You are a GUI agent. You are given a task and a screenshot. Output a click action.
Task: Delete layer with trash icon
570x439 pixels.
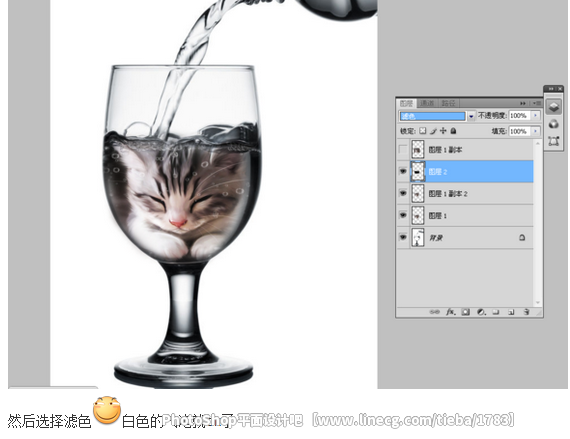pos(526,312)
